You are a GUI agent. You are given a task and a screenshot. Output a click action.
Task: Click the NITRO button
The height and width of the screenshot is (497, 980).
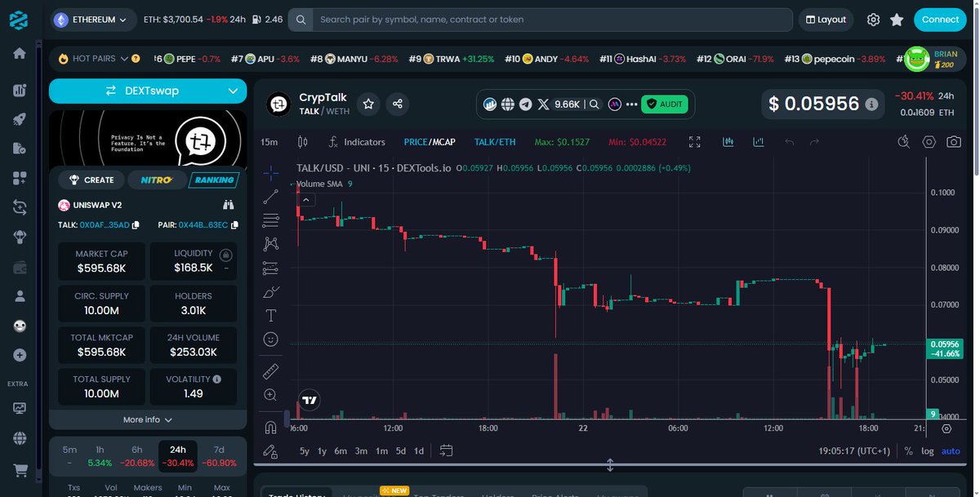click(156, 180)
